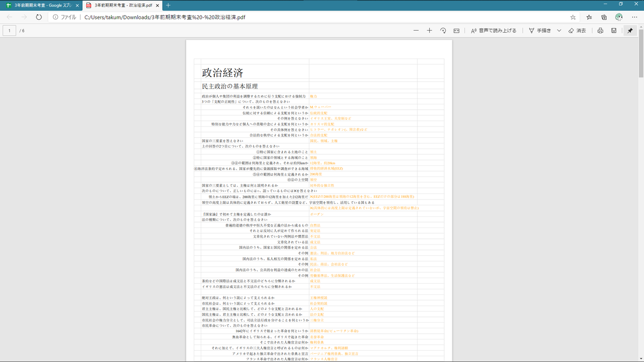This screenshot has height=362, width=644.
Task: Open a new tab with plus
Action: (x=168, y=5)
